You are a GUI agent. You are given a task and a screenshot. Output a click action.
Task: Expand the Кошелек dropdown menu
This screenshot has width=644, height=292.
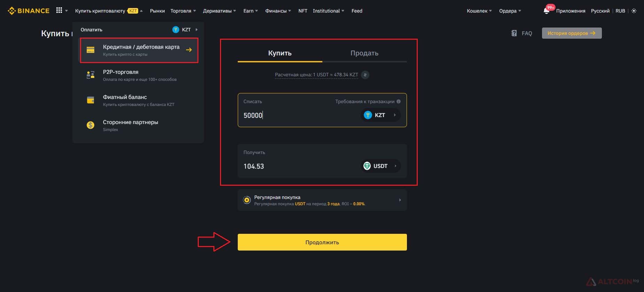click(479, 11)
